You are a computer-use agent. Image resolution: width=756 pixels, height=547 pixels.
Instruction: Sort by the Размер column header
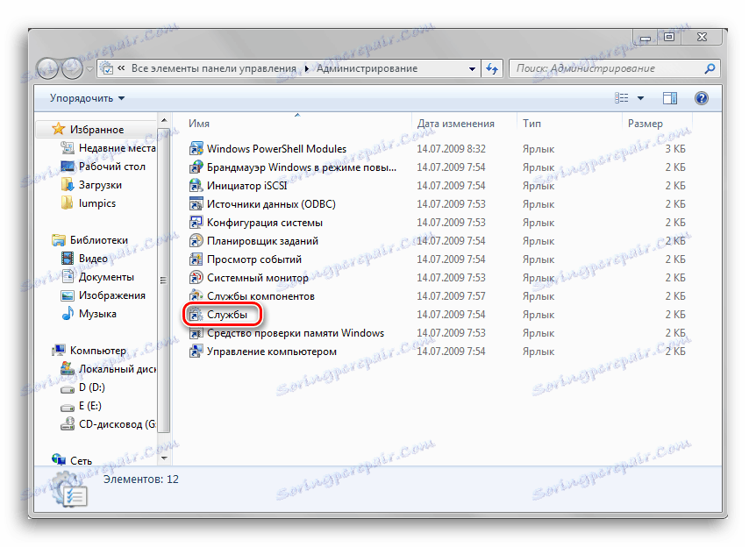645,124
